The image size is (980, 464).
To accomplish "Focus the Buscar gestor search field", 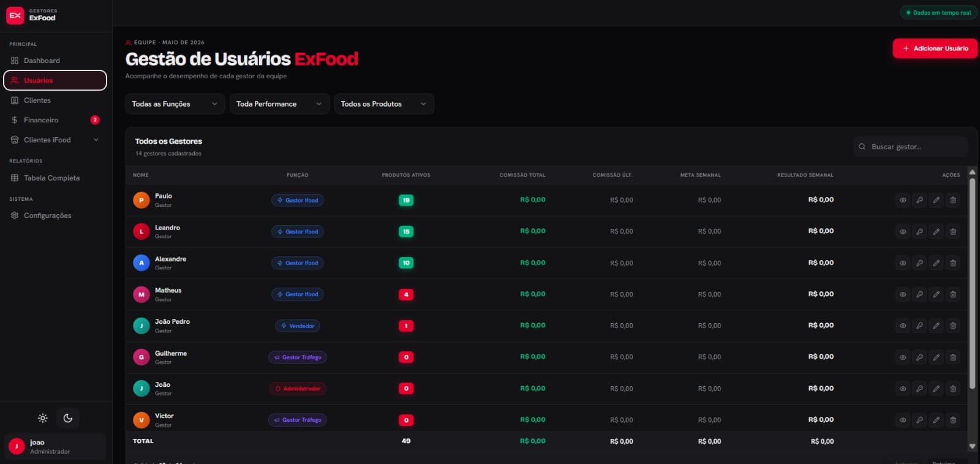I will pyautogui.click(x=911, y=147).
